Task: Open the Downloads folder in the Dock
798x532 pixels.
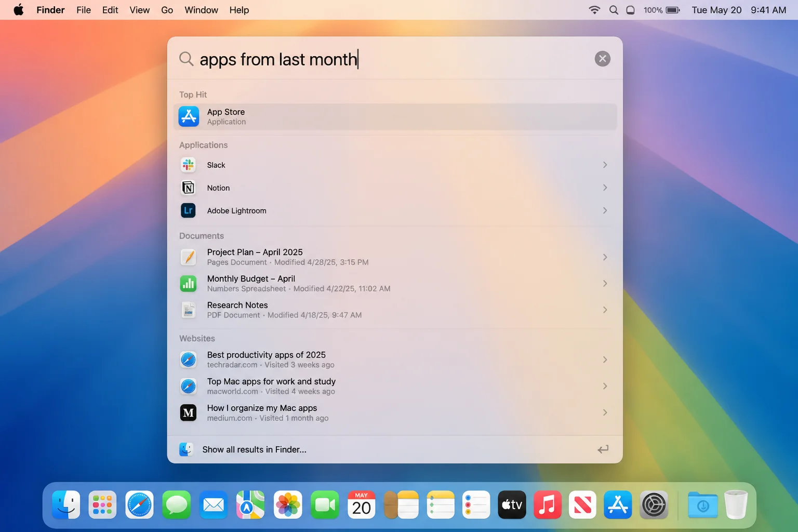Action: (x=703, y=504)
